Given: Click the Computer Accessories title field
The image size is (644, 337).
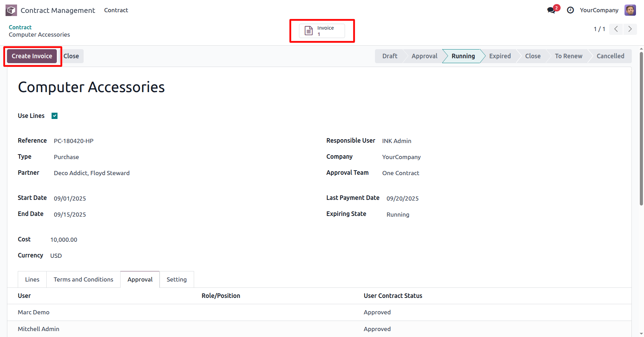Looking at the screenshot, I should coord(91,87).
